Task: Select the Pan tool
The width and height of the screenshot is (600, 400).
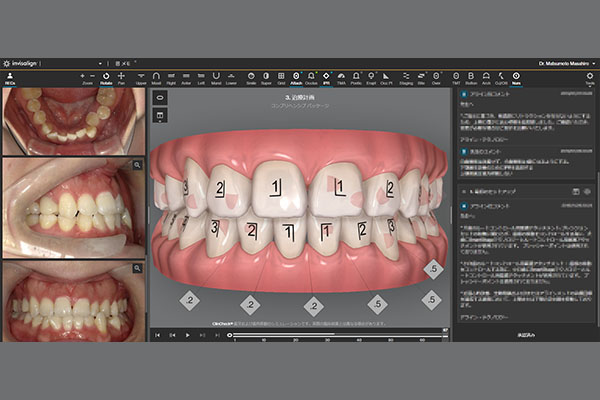Action: coord(121,78)
